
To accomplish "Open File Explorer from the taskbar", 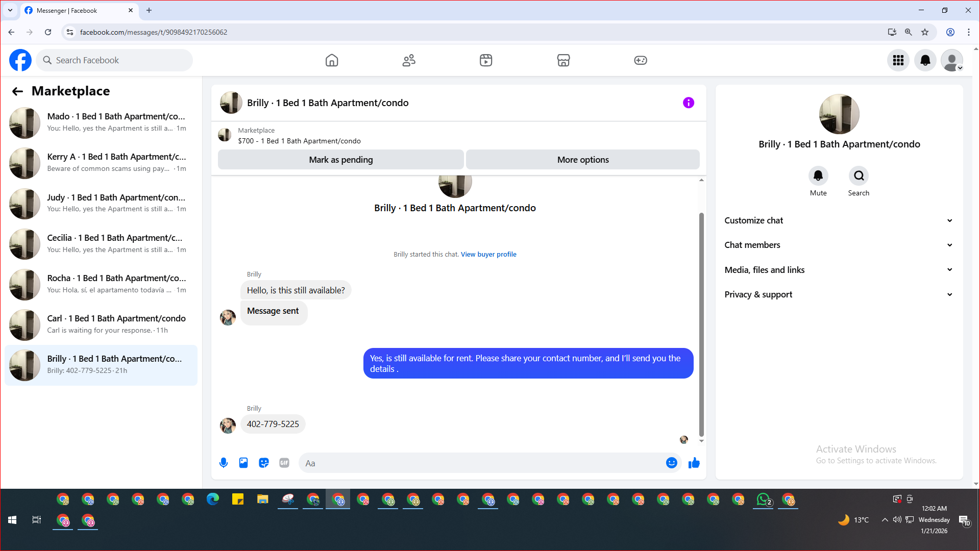I will [x=263, y=499].
